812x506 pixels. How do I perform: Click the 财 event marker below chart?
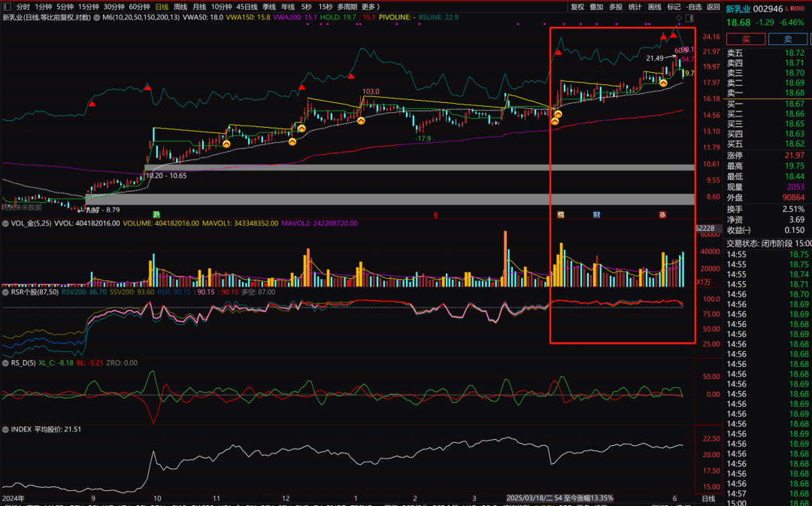pyautogui.click(x=596, y=214)
